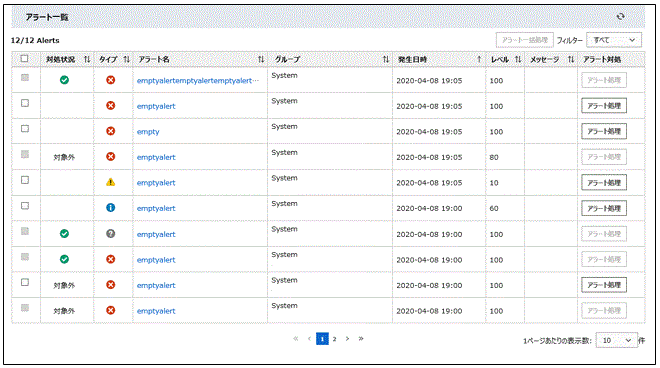
Task: Click the refresh icon in alert list header
Action: [620, 16]
